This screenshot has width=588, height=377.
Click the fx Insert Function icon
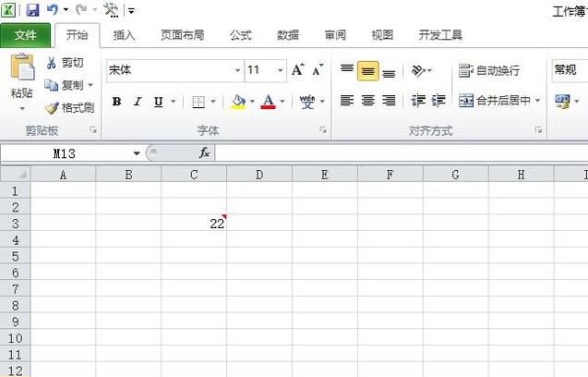point(204,152)
